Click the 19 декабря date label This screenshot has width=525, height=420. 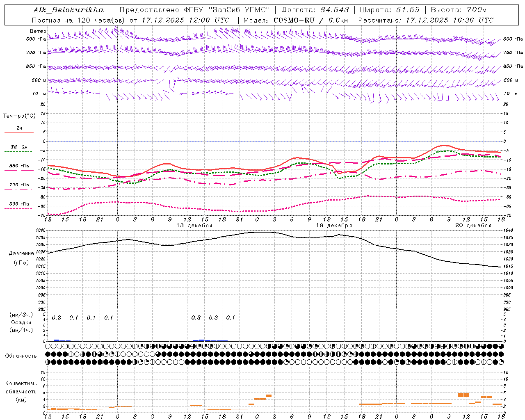pyautogui.click(x=334, y=226)
